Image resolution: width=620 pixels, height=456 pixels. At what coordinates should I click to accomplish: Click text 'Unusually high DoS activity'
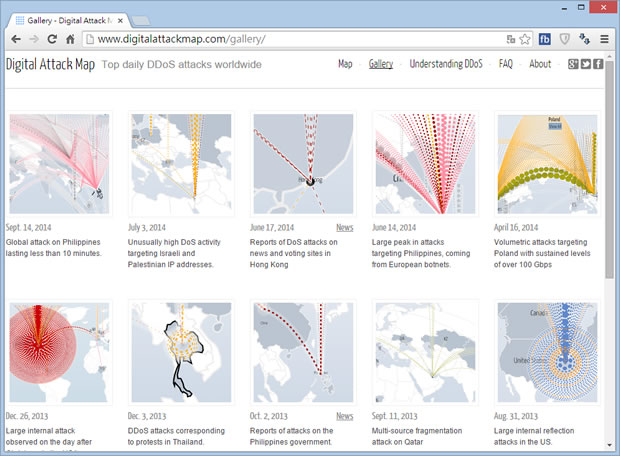click(x=174, y=242)
